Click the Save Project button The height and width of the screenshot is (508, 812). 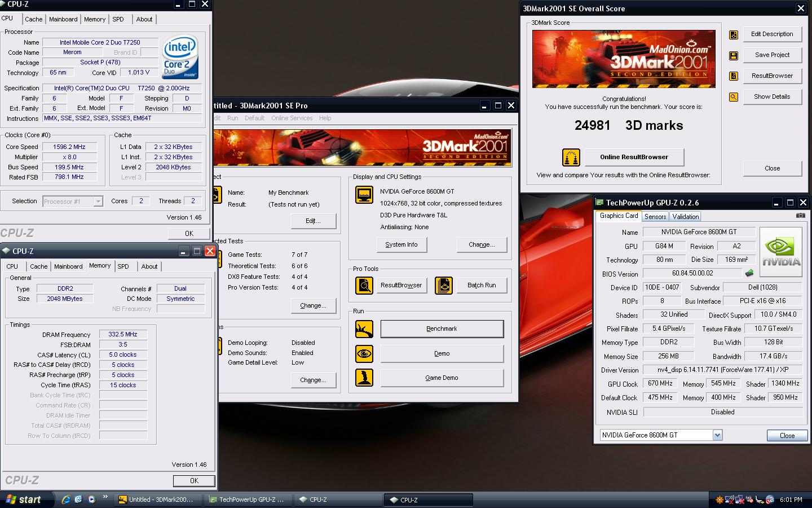coord(772,55)
